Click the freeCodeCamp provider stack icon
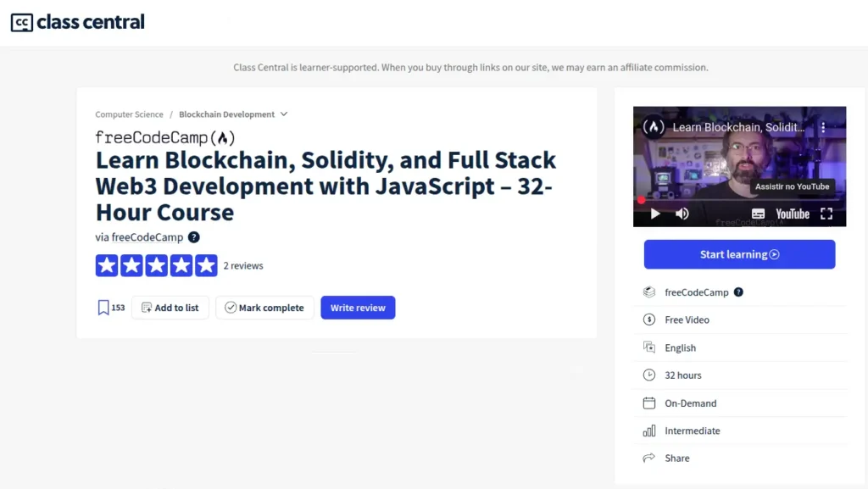 tap(648, 292)
